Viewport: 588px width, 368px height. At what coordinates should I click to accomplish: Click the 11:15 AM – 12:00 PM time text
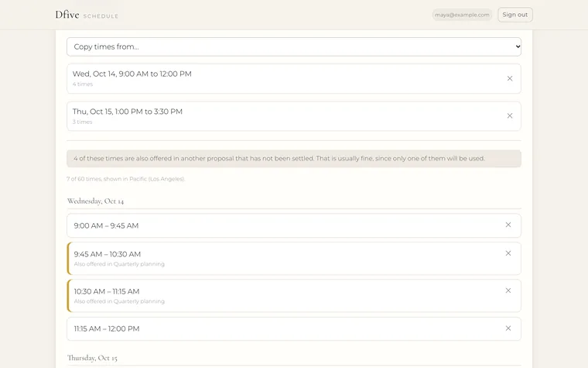point(107,328)
